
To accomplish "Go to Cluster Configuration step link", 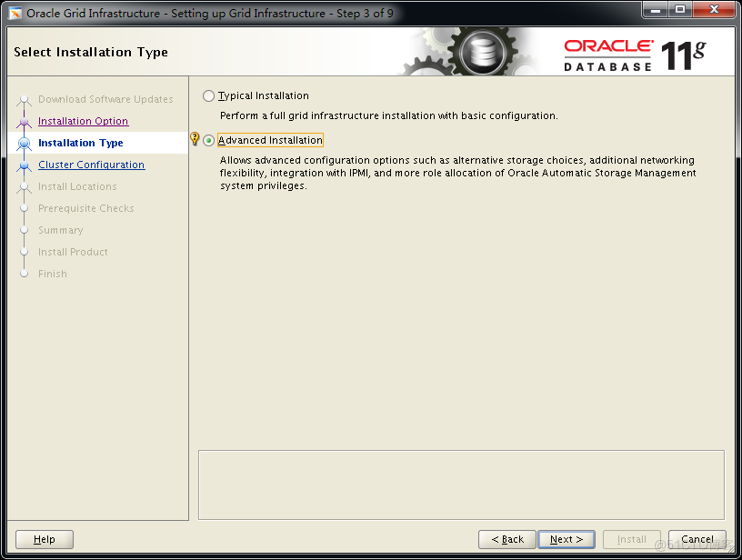I will [91, 165].
